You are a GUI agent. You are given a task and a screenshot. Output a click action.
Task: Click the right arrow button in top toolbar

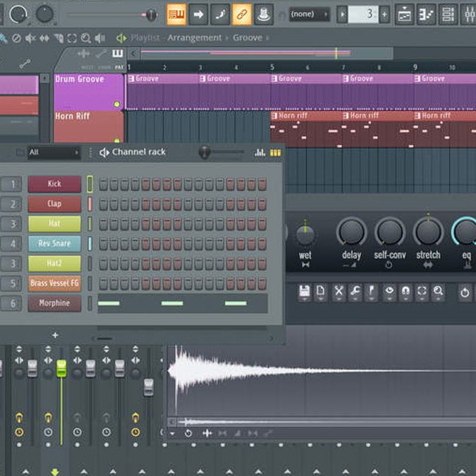(198, 13)
